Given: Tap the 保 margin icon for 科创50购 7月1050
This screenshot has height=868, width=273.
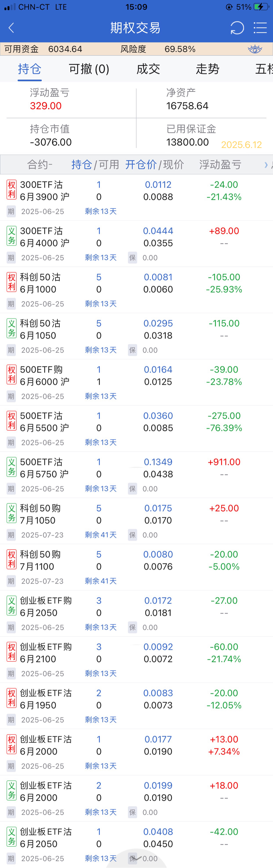Looking at the screenshot, I should [133, 535].
